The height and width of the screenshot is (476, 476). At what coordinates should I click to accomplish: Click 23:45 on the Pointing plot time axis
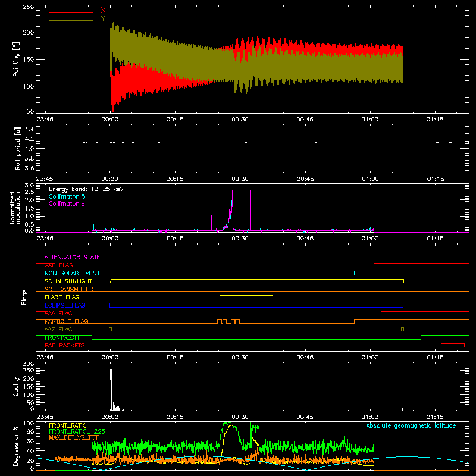tap(45, 120)
